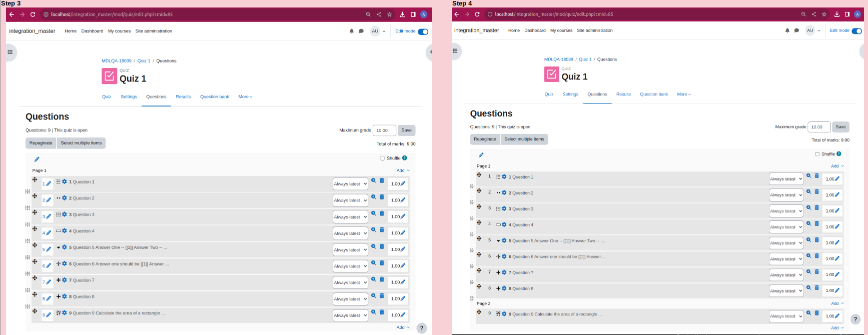Open Always latest dropdown for Question 4, Step 4

pos(786,227)
